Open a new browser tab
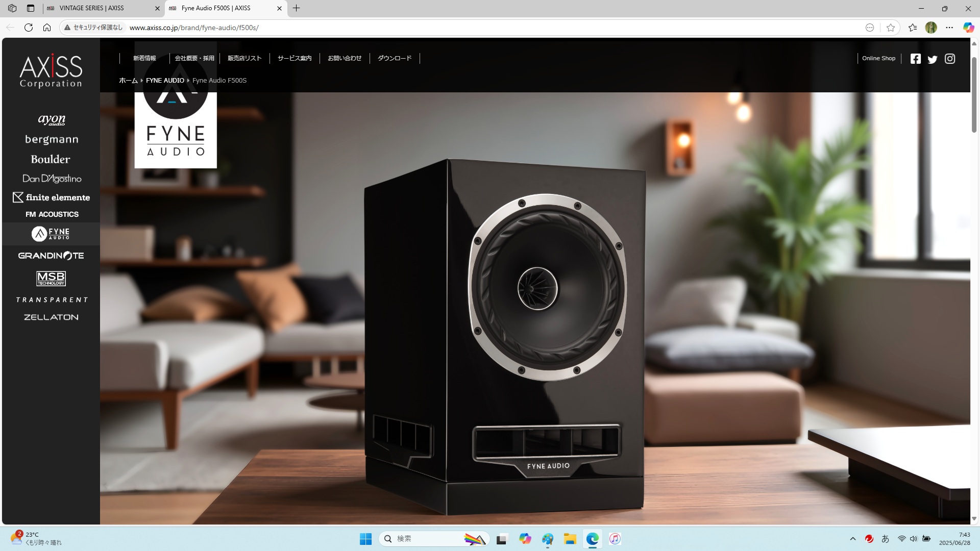Image resolution: width=980 pixels, height=551 pixels. click(x=297, y=8)
